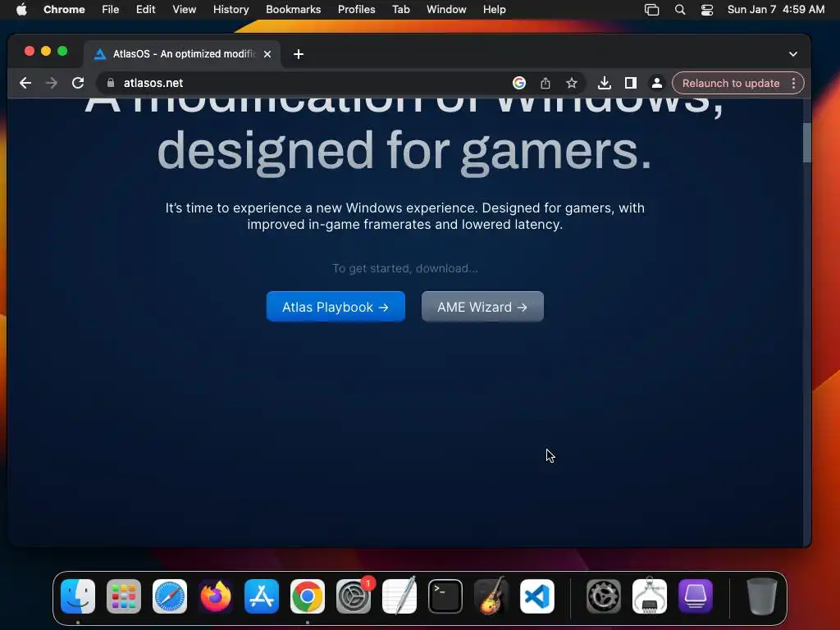Open the View menu
This screenshot has width=840, height=630.
(x=184, y=9)
